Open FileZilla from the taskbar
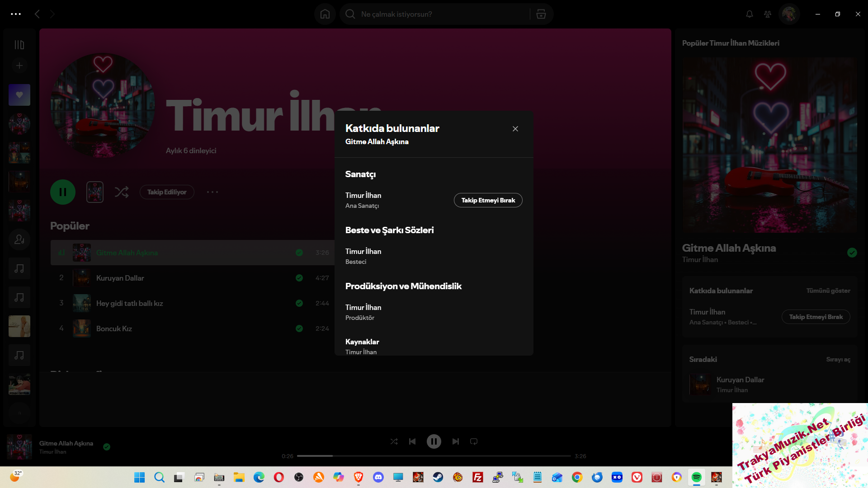 pyautogui.click(x=477, y=477)
